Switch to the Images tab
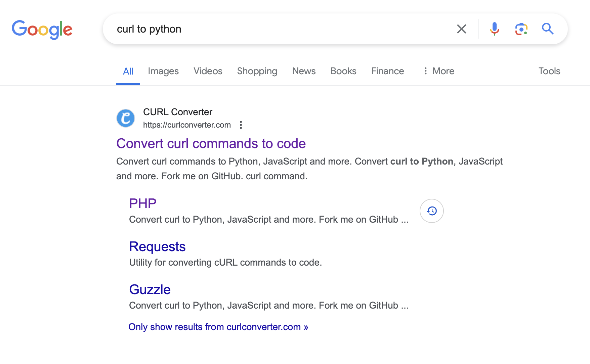This screenshot has height=364, width=590. click(163, 71)
